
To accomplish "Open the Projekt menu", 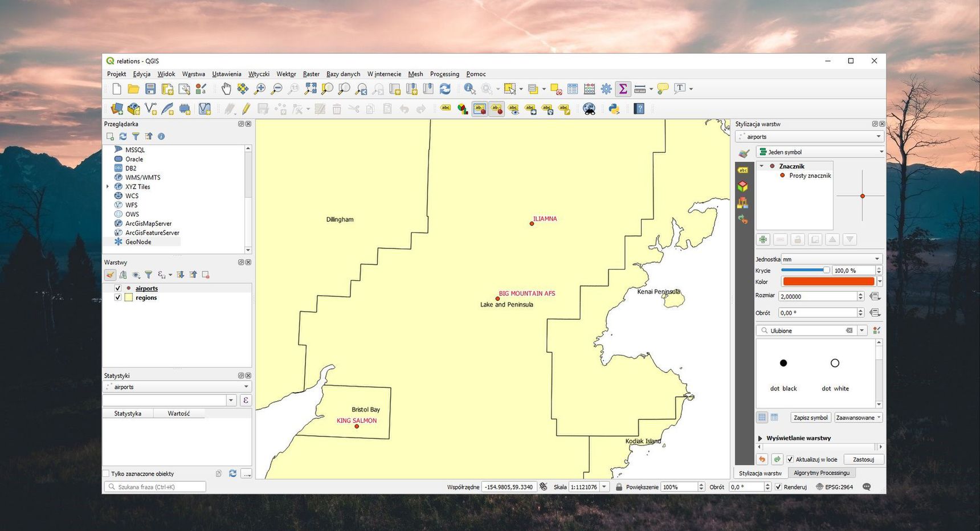I will tap(116, 74).
